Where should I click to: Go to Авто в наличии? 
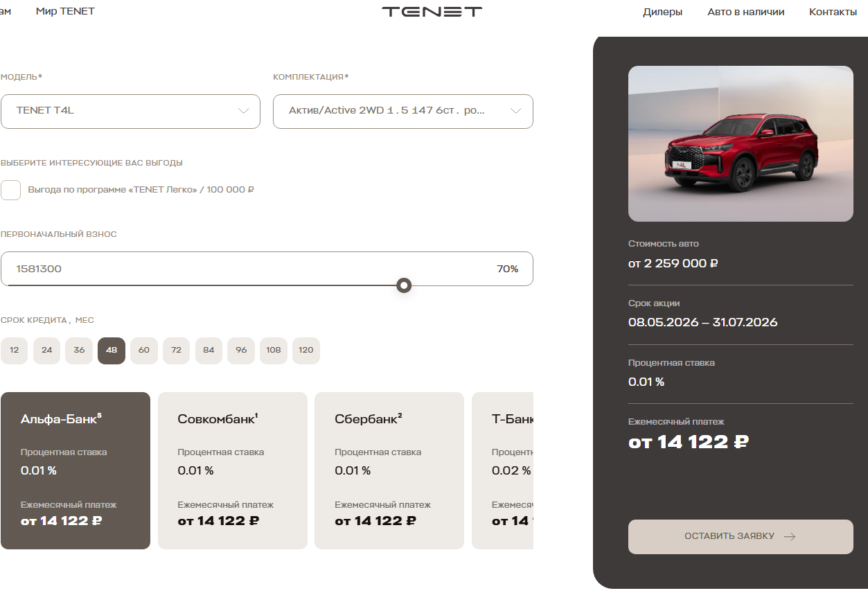click(x=745, y=12)
